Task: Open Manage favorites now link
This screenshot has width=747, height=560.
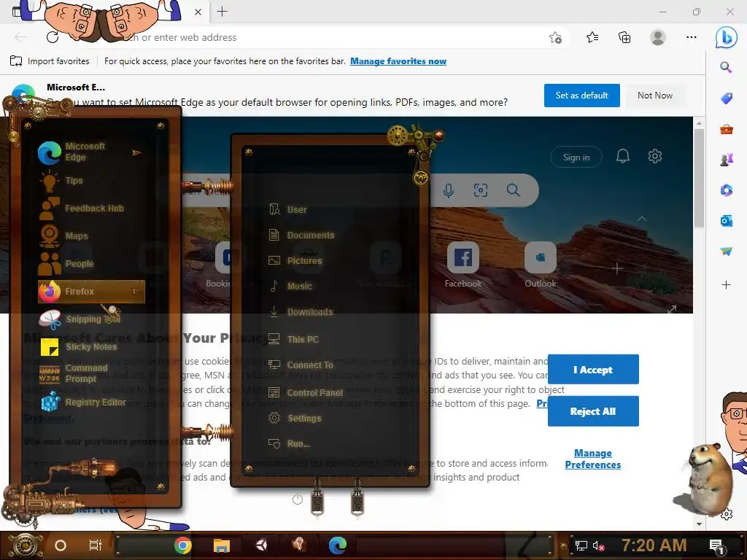Action: tap(398, 61)
